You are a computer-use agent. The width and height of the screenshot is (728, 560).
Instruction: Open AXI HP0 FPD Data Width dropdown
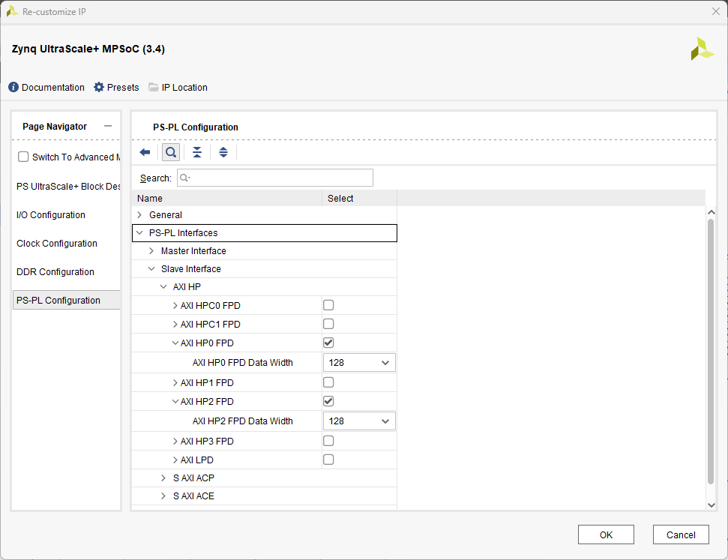tap(359, 363)
